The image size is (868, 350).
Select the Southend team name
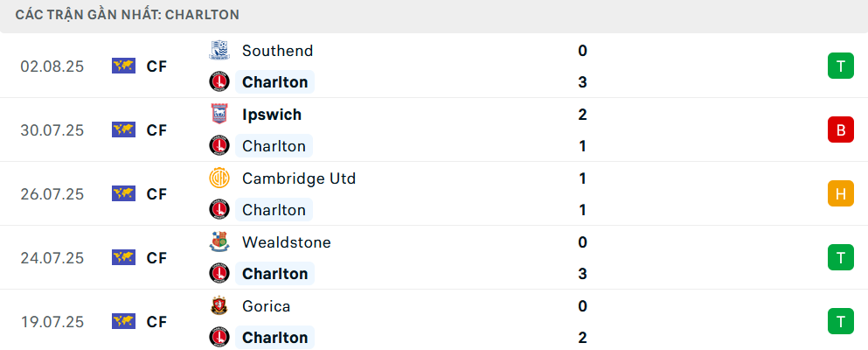pyautogui.click(x=277, y=51)
